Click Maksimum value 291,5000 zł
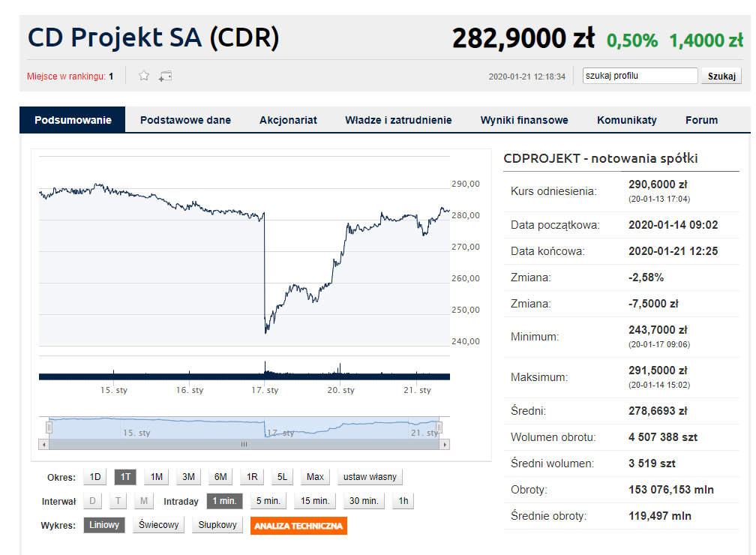Viewport: 756px width, 555px height. coord(658,370)
